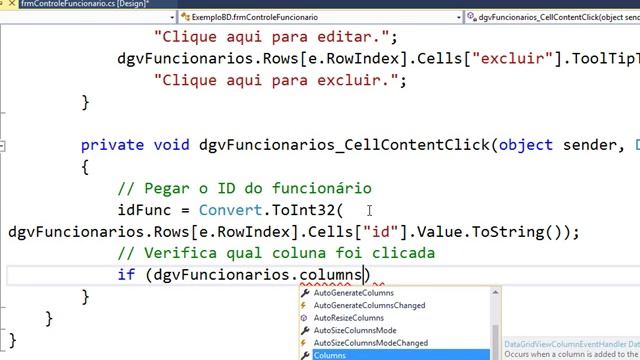Click the lightning icon beside AutoSizeColumnsModeChanged

point(304,343)
